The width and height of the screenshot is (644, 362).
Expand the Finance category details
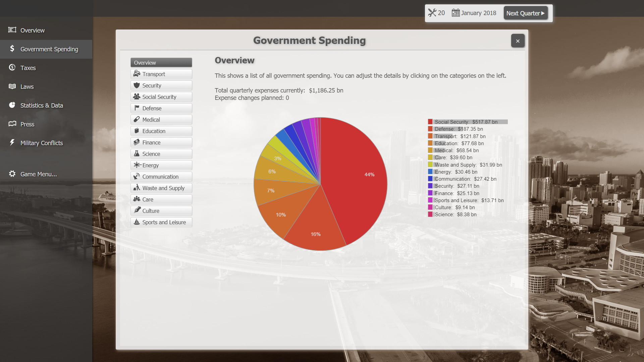pyautogui.click(x=161, y=142)
